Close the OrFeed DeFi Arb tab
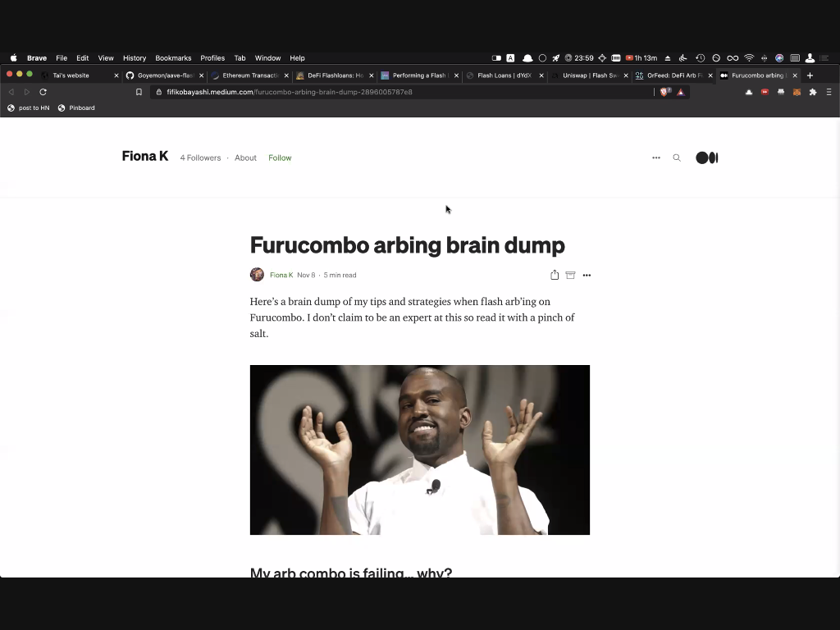840x630 pixels. coord(710,75)
